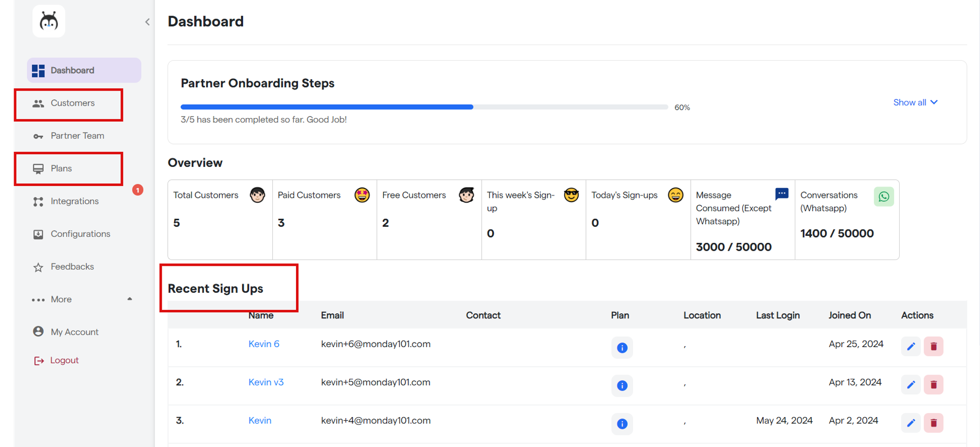
Task: Open Kevin 6 customer profile link
Action: [x=264, y=344]
